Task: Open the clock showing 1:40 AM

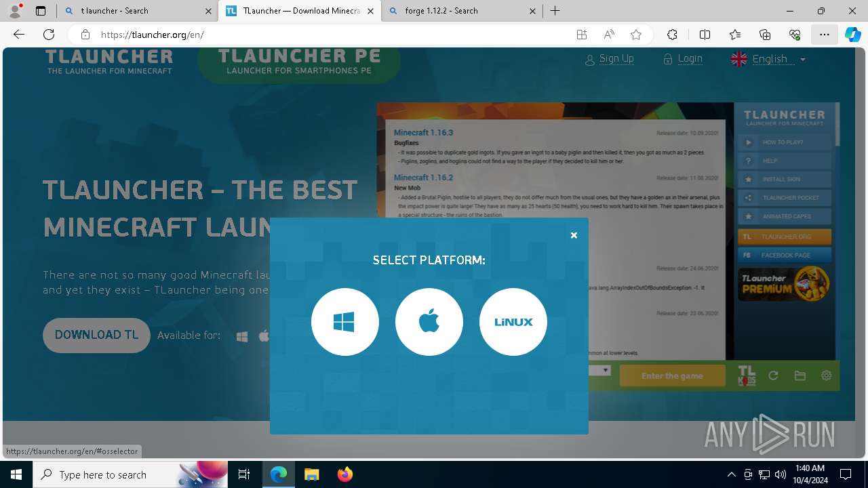Action: 809,474
